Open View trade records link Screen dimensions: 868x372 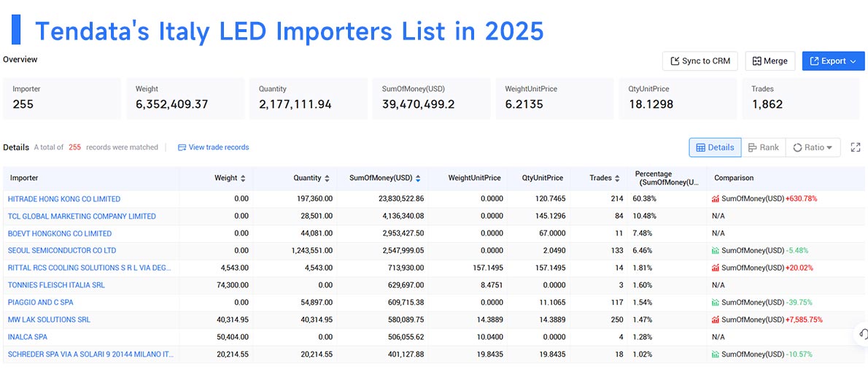[213, 147]
